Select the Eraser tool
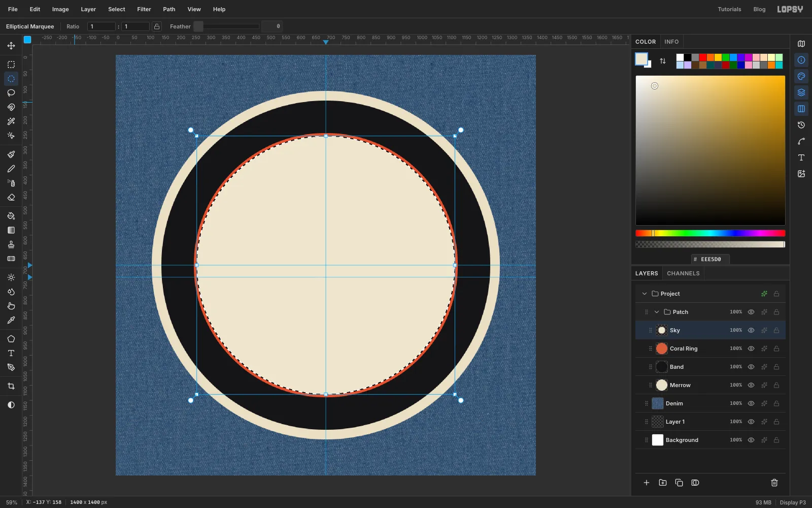The width and height of the screenshot is (812, 508). click(x=11, y=197)
